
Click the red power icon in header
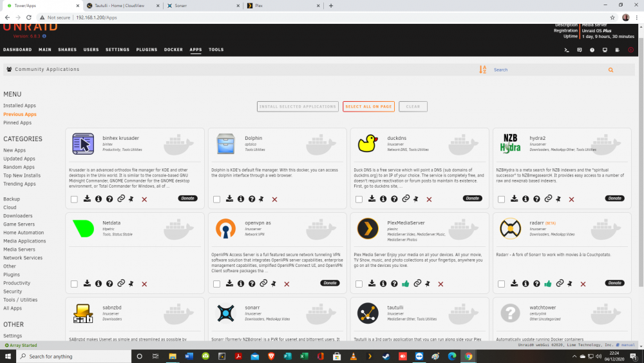[631, 50]
